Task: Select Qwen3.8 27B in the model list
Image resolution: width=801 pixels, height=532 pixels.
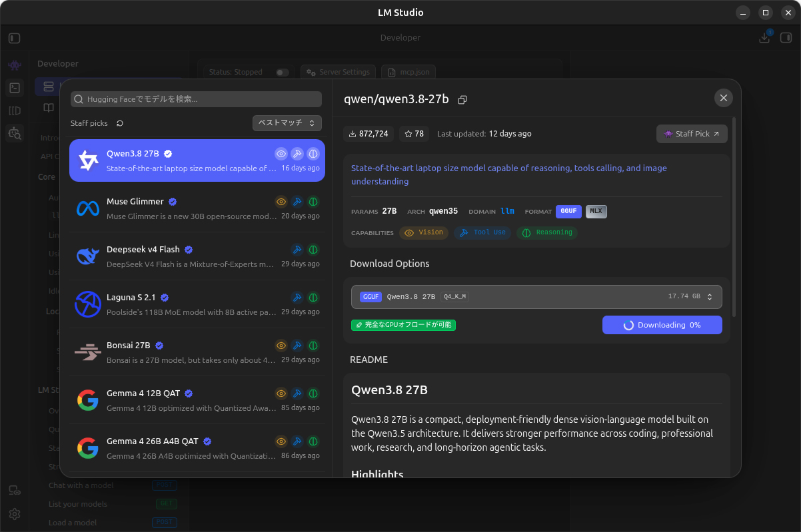Action: coord(197,160)
